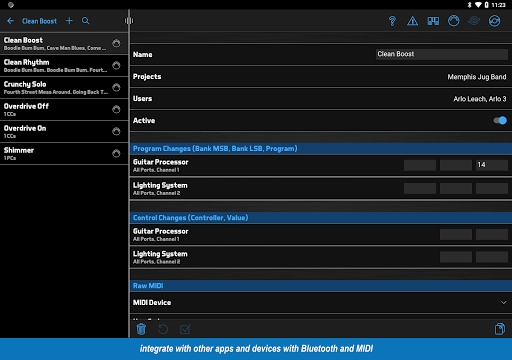
Task: Click the Raw MIDI section header
Action: 321,286
